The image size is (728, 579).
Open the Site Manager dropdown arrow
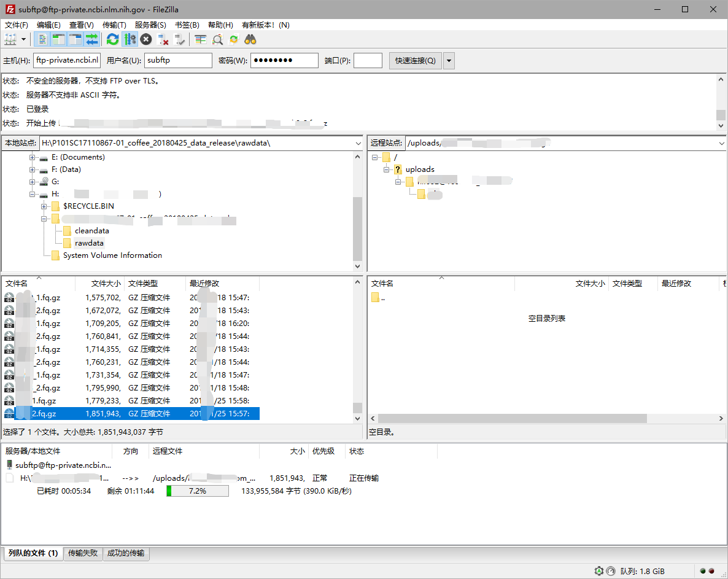(x=24, y=39)
